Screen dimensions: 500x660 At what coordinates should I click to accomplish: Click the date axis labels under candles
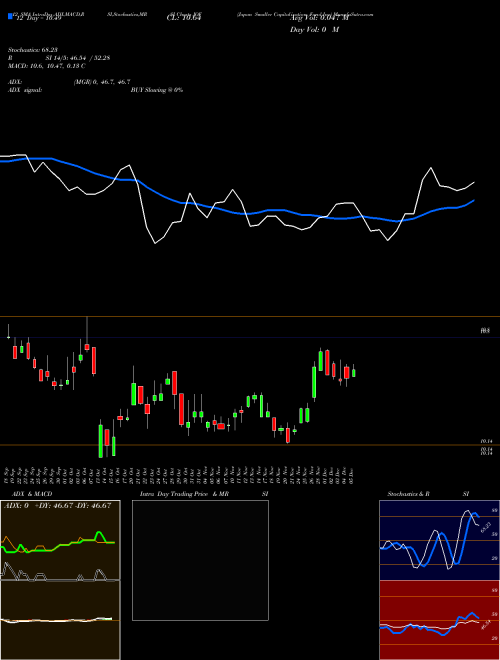180,475
